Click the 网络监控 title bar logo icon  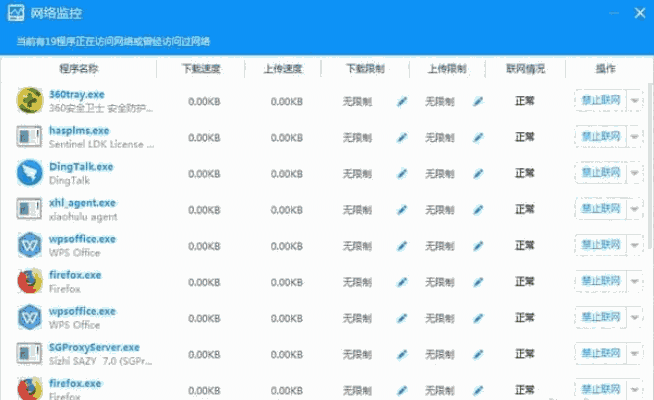pyautogui.click(x=16, y=13)
